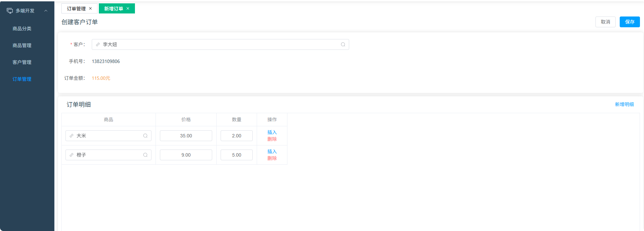Click the link icon in customer field
The height and width of the screenshot is (231, 644).
tap(98, 44)
